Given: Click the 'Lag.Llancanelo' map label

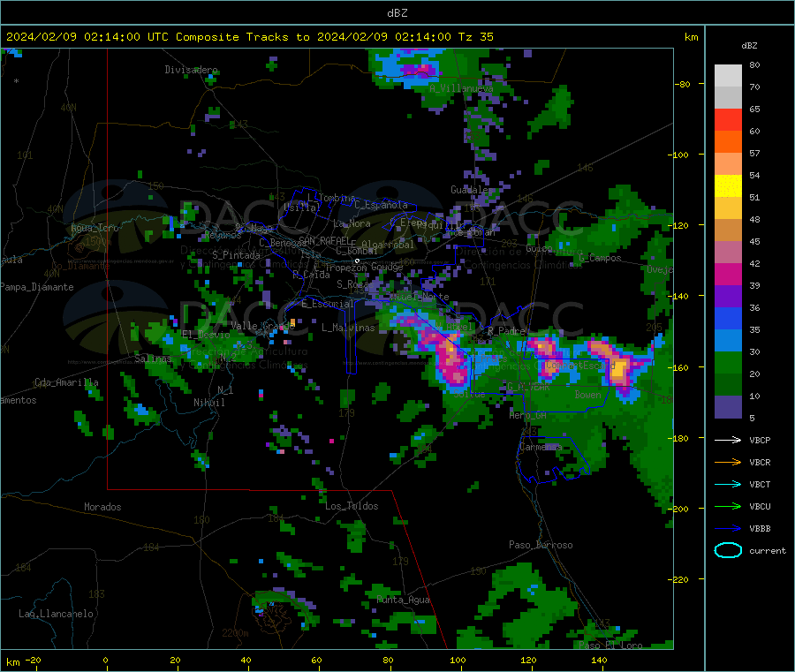Looking at the screenshot, I should click(x=56, y=614).
